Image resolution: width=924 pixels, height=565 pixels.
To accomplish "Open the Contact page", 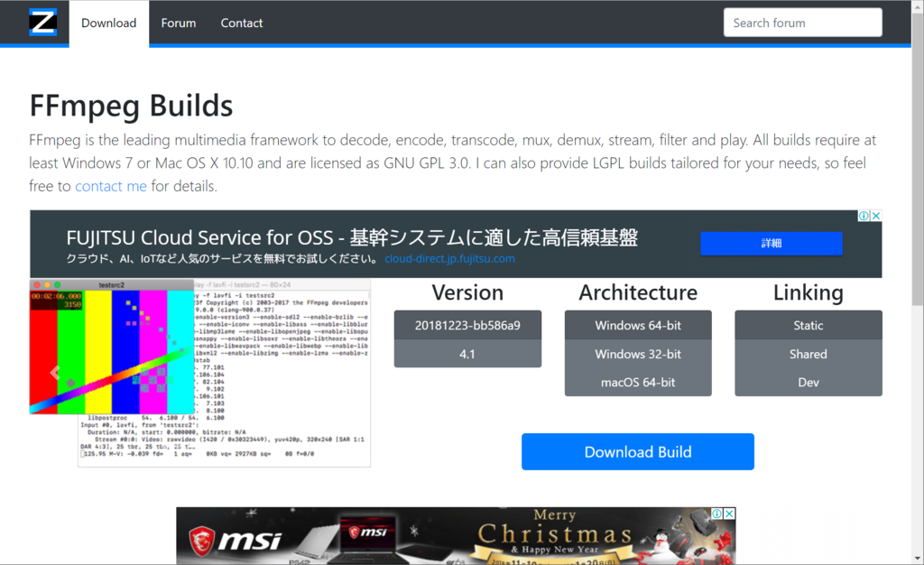I will pyautogui.click(x=242, y=23).
